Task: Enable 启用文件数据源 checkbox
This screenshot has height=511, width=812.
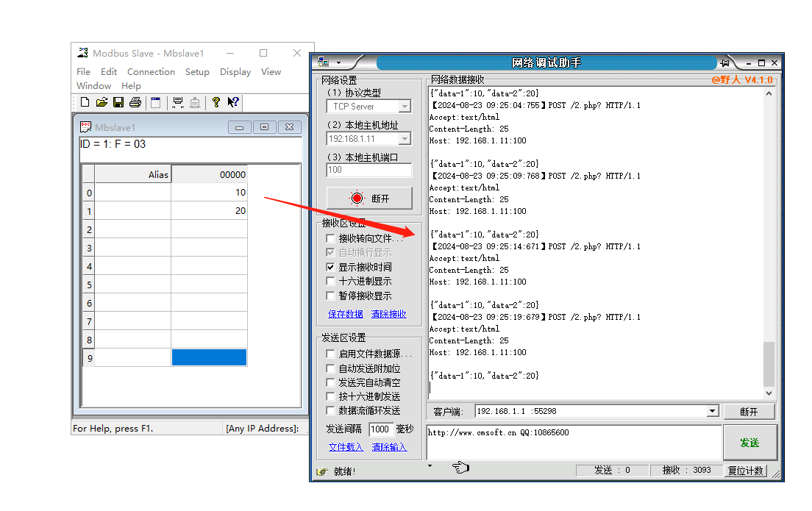Action: pyautogui.click(x=330, y=354)
